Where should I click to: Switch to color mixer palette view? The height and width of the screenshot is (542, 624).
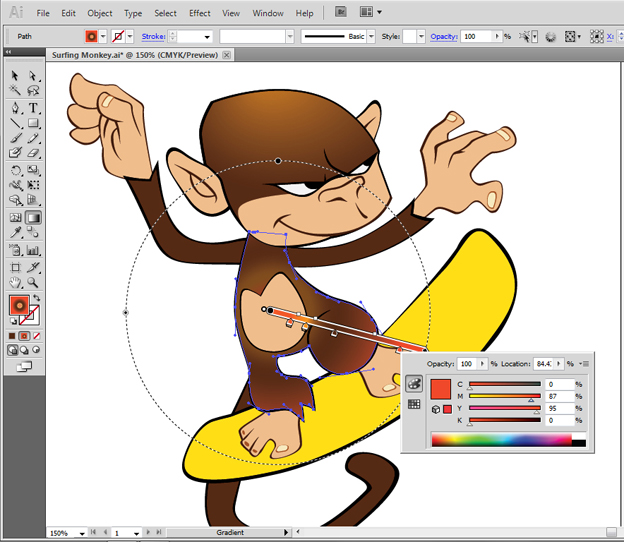(413, 384)
